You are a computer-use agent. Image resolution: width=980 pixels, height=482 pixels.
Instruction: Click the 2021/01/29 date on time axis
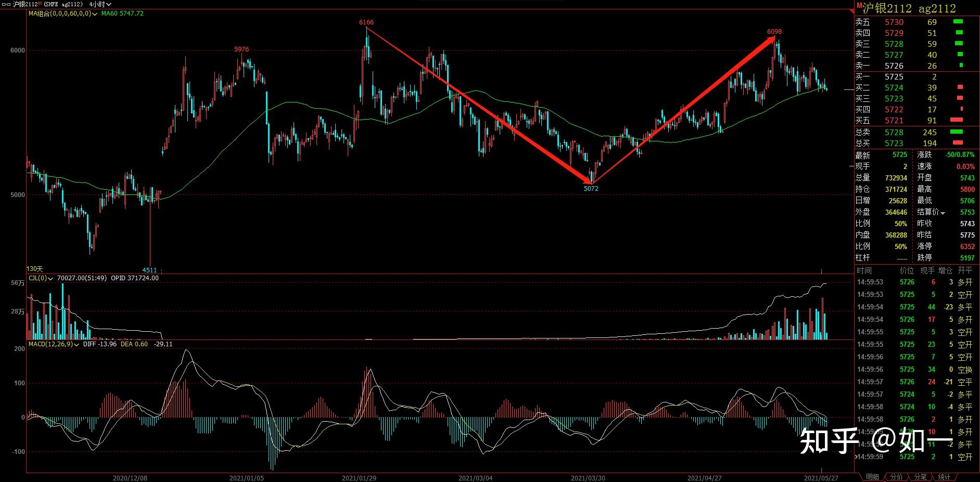coord(359,478)
